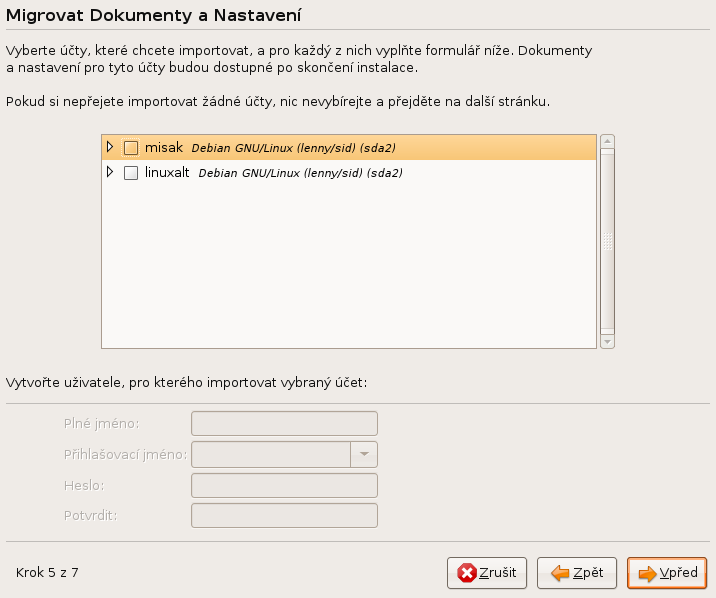The image size is (716, 598).
Task: Proceed with the Vpřed button
Action: (x=667, y=572)
